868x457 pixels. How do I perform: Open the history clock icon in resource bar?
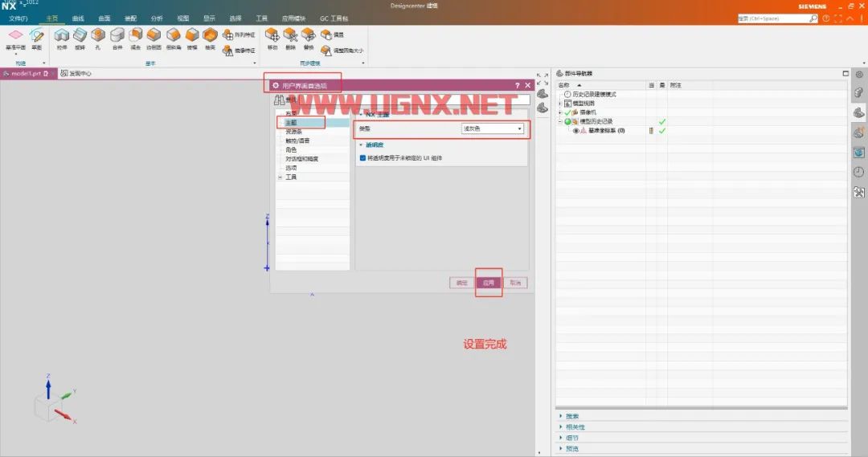[858, 172]
